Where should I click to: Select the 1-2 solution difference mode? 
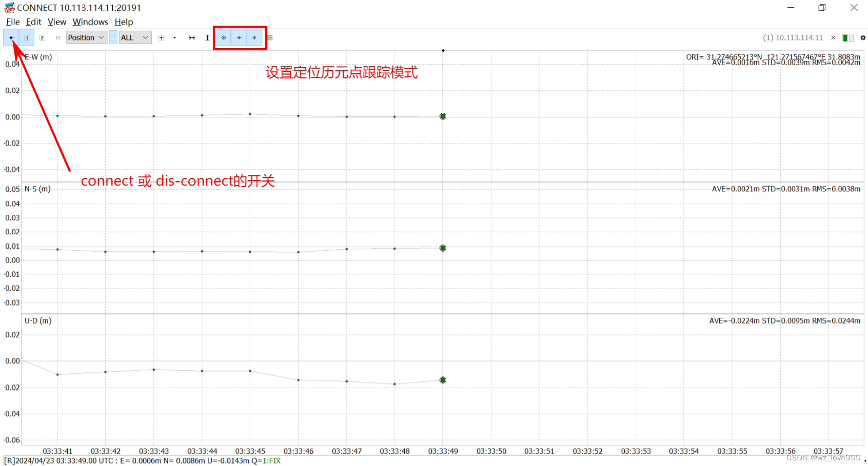(57, 37)
